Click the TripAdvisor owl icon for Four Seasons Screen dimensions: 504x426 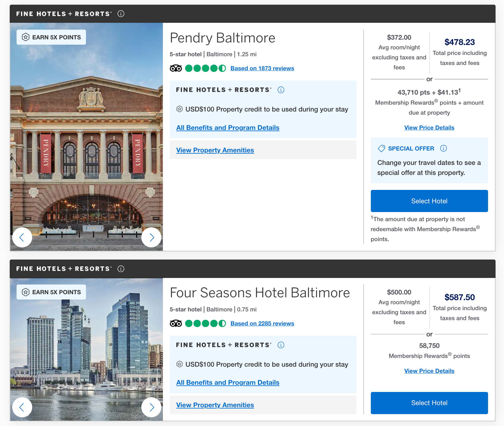click(176, 323)
